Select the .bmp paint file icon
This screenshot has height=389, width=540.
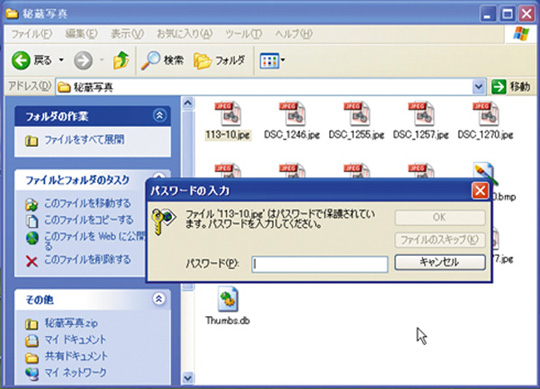(485, 171)
